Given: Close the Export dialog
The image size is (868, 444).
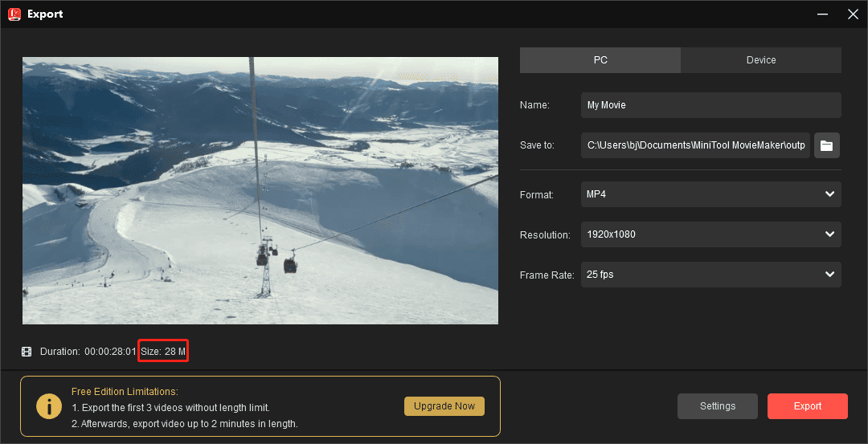Looking at the screenshot, I should (x=853, y=14).
